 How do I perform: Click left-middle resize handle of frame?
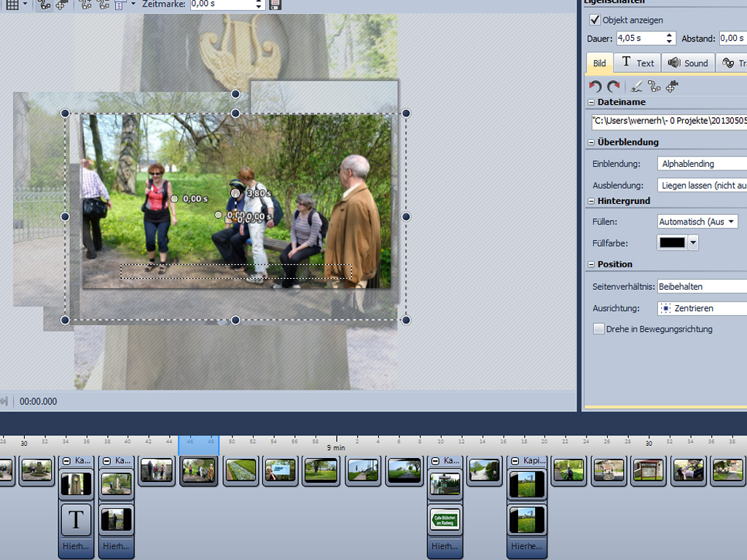click(66, 217)
